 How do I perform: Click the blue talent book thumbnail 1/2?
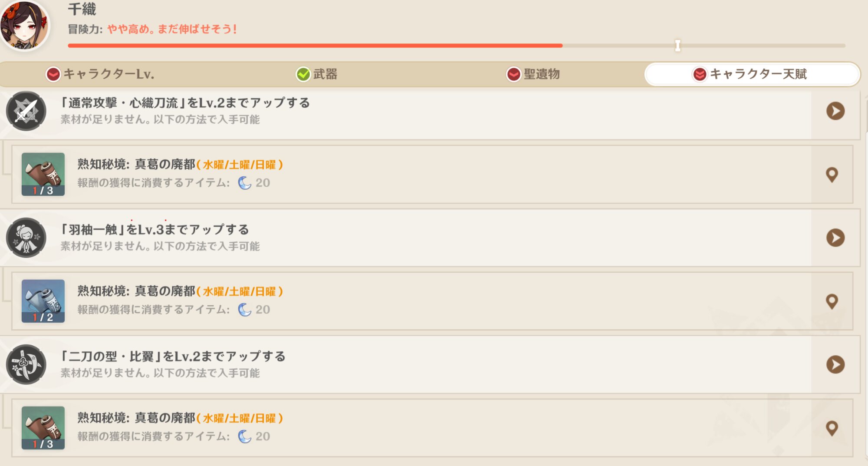tap(43, 301)
